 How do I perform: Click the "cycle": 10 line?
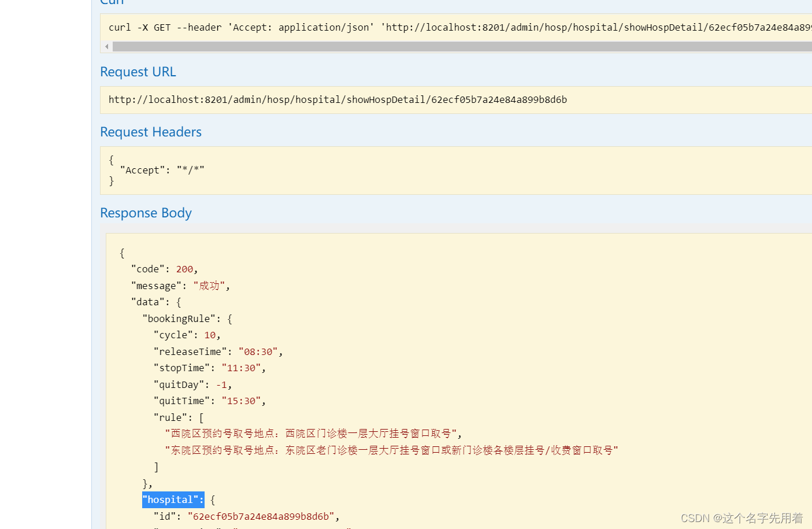click(187, 335)
